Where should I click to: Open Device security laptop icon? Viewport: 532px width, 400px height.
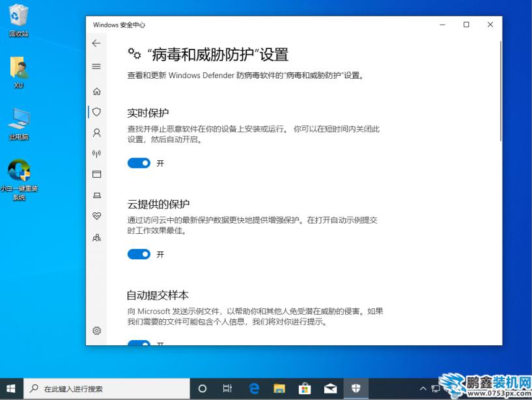96,195
